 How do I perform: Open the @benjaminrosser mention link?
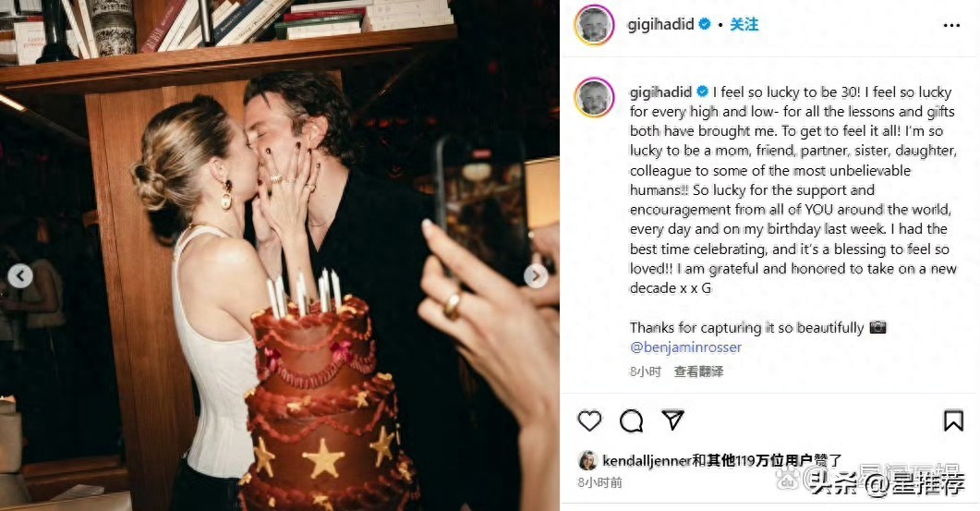click(x=685, y=347)
